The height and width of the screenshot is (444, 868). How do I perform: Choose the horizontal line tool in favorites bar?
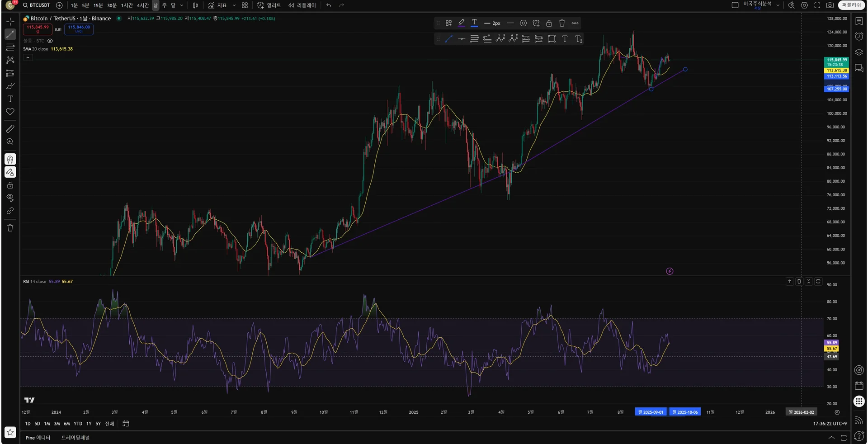(462, 39)
